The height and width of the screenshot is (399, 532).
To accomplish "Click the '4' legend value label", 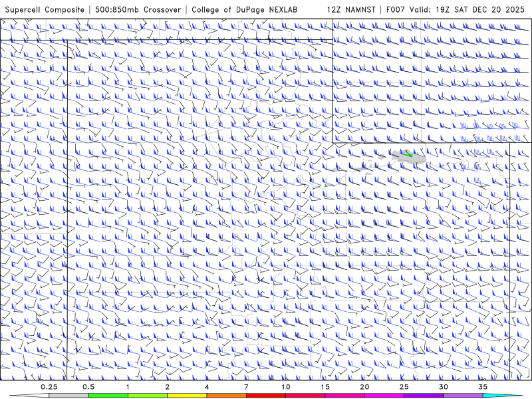I will (207, 387).
